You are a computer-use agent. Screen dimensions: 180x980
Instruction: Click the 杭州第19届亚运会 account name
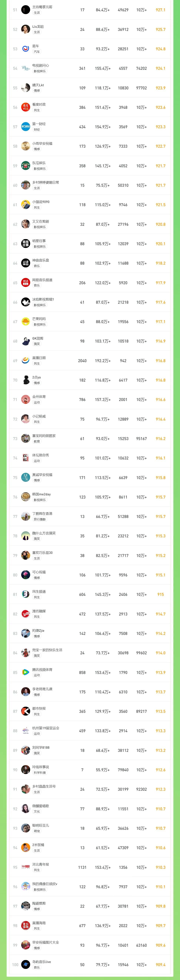46,728
